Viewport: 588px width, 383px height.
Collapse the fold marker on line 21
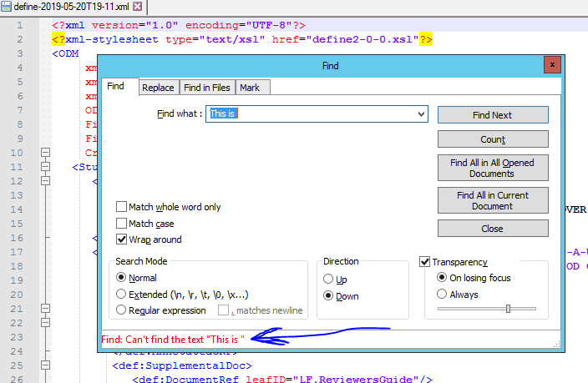pos(45,309)
